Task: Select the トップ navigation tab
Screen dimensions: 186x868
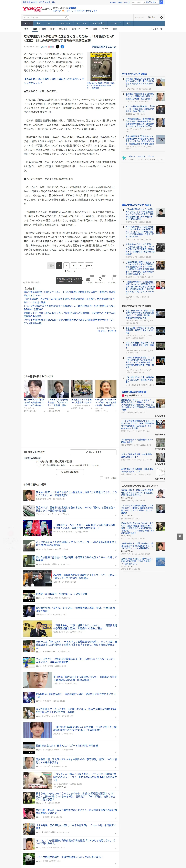Action: (27, 23)
